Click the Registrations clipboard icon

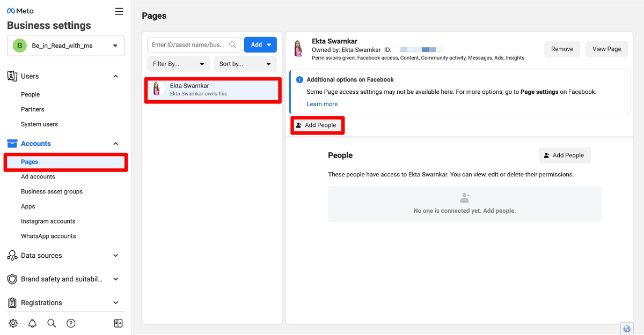coord(12,302)
